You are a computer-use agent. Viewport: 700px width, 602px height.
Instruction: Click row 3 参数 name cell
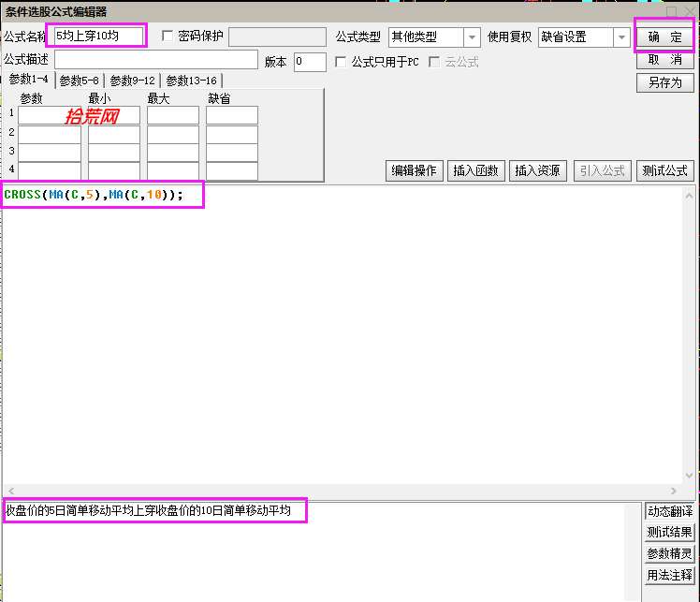[x=50, y=153]
